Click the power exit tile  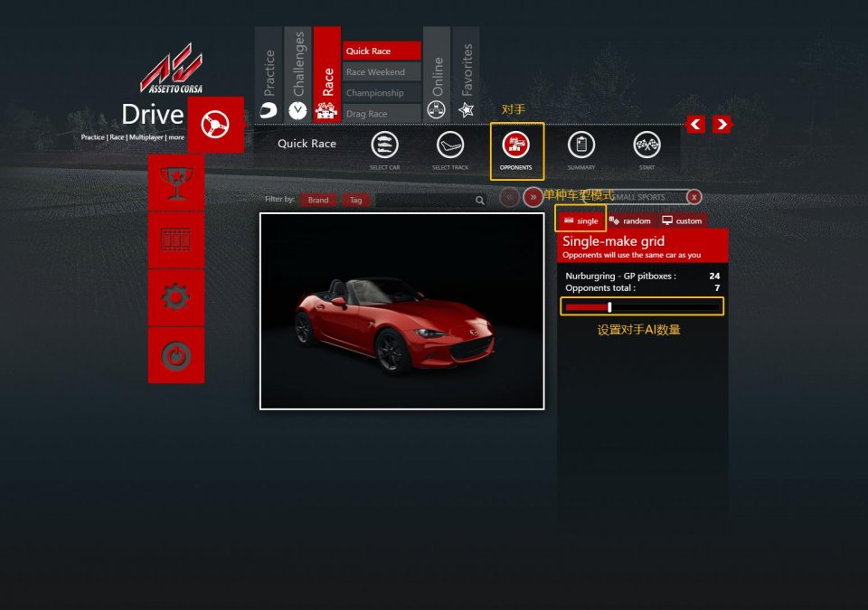point(176,355)
